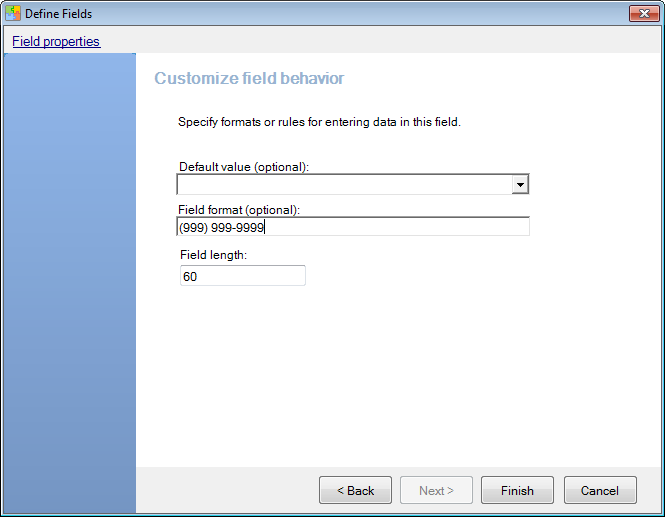Click the Define Fields title bar app icon
The height and width of the screenshot is (517, 665).
pos(13,14)
